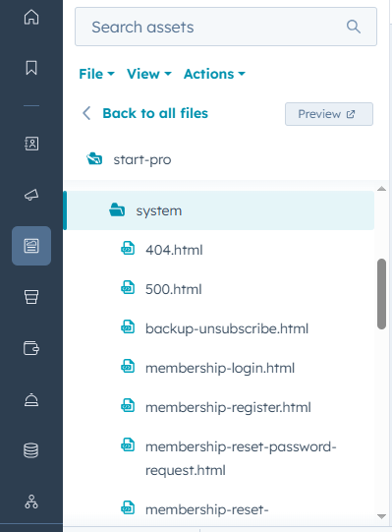Viewport: 392px width, 532px height.
Task: Click the file tree scrollbar thumb
Action: pos(381,294)
